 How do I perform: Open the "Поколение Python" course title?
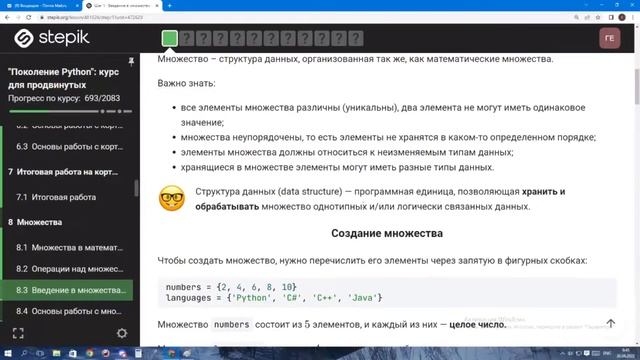point(63,78)
